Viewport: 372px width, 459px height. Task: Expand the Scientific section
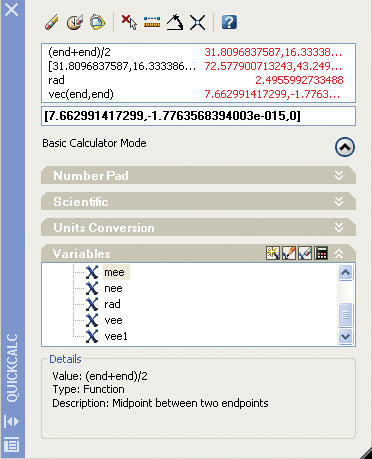point(339,201)
